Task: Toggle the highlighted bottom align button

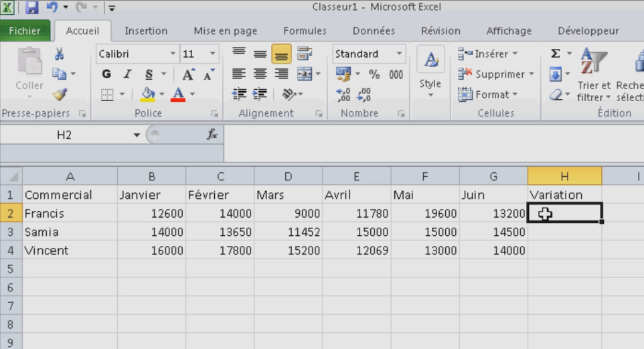Action: pyautogui.click(x=281, y=54)
